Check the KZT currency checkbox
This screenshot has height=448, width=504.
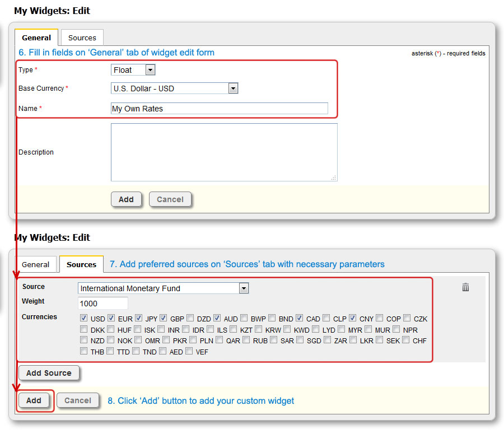234,329
